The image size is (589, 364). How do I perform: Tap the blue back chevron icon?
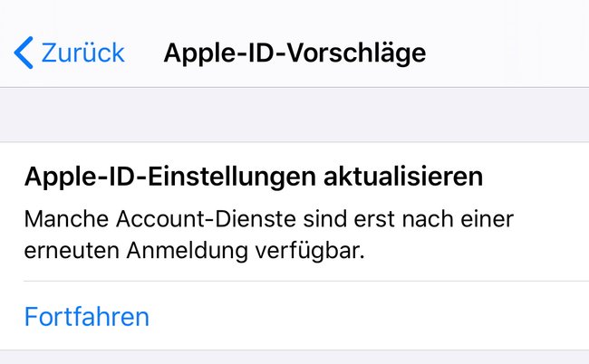pyautogui.click(x=24, y=53)
